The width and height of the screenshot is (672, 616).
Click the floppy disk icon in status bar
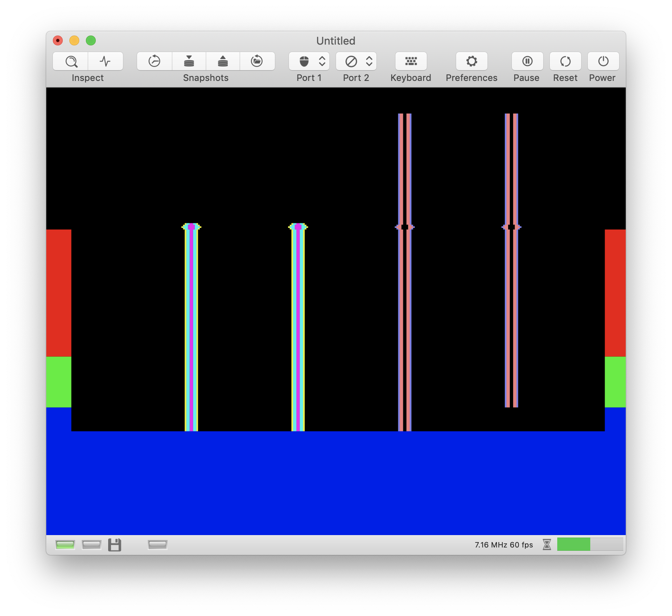(115, 545)
